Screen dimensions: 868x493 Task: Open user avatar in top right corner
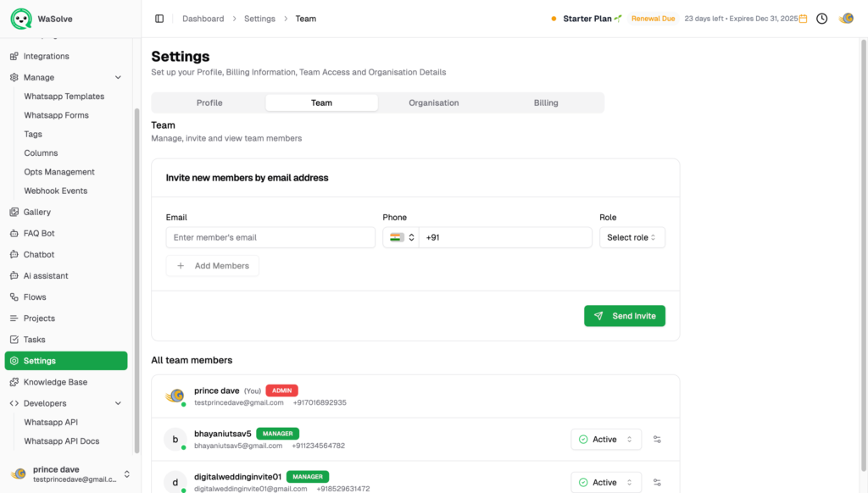point(846,19)
